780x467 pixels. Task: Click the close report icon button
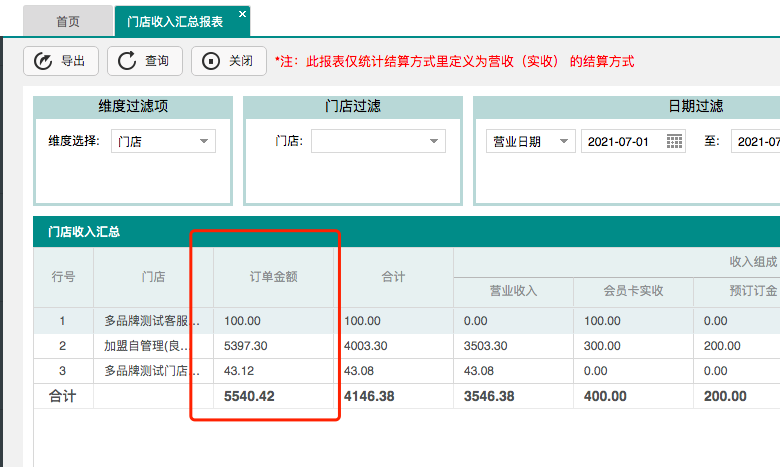coord(211,61)
